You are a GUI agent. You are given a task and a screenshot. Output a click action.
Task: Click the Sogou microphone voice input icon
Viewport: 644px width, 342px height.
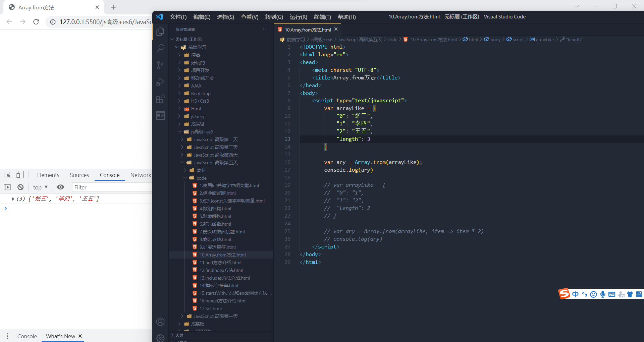(603, 294)
